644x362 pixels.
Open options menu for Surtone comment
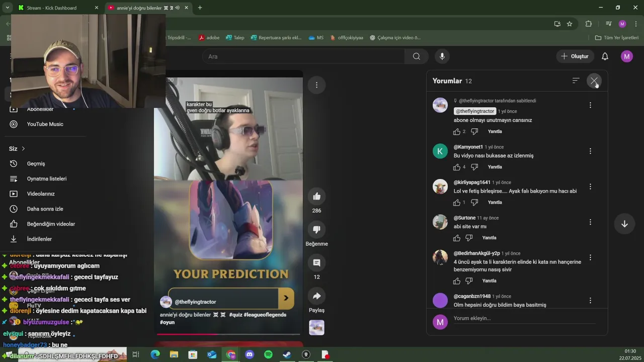(590, 222)
